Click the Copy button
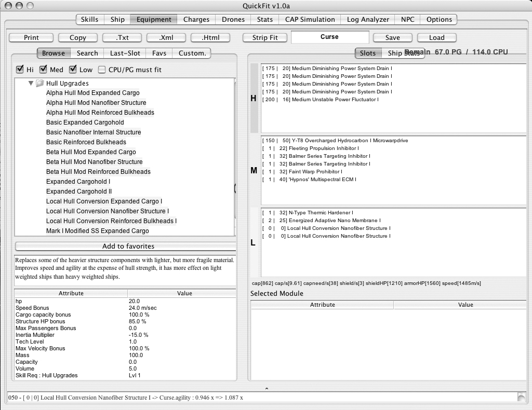 [78, 37]
